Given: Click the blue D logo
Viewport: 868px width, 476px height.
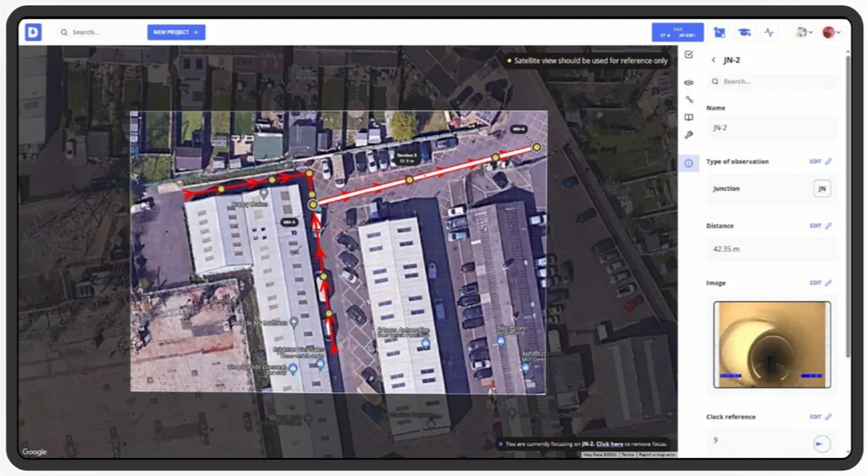Looking at the screenshot, I should click(33, 32).
